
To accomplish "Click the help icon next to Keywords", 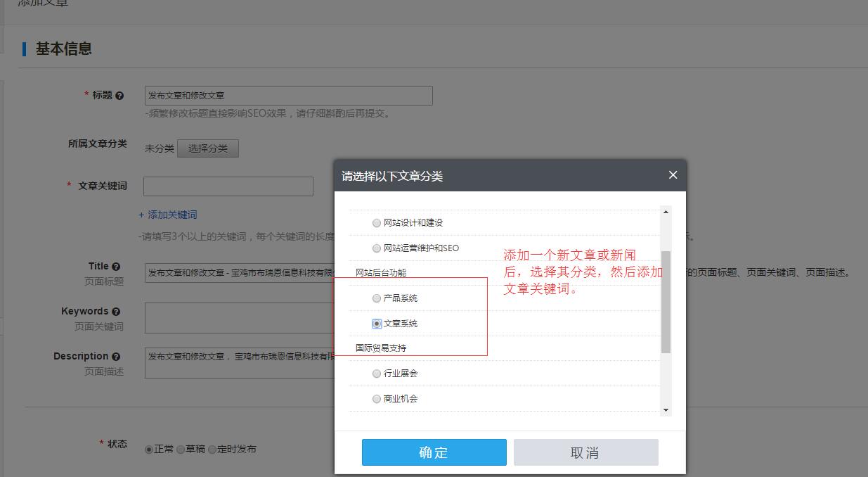I will 116,312.
